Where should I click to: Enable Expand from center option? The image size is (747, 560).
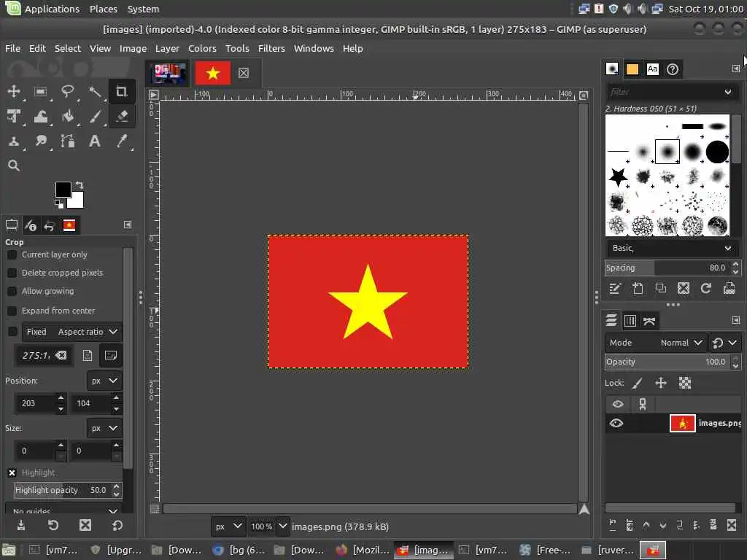(x=12, y=311)
